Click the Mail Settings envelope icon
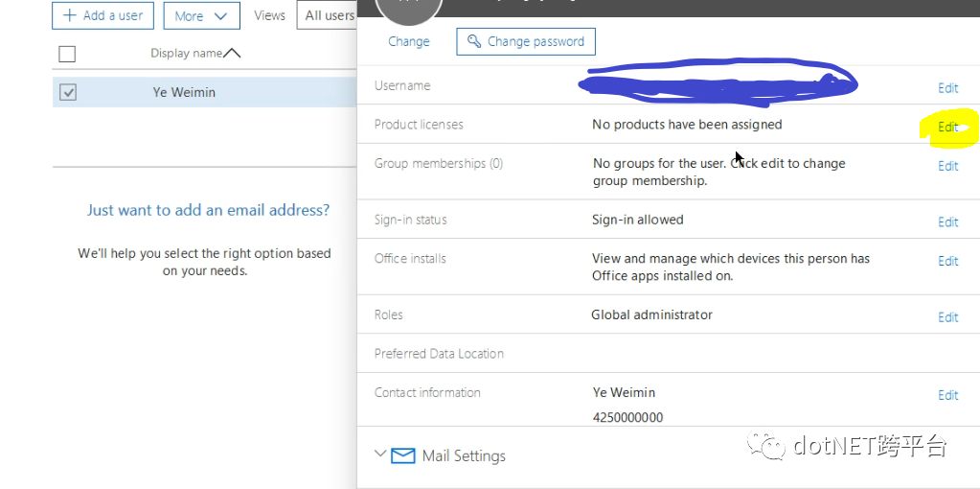The height and width of the screenshot is (489, 980). pos(403,455)
